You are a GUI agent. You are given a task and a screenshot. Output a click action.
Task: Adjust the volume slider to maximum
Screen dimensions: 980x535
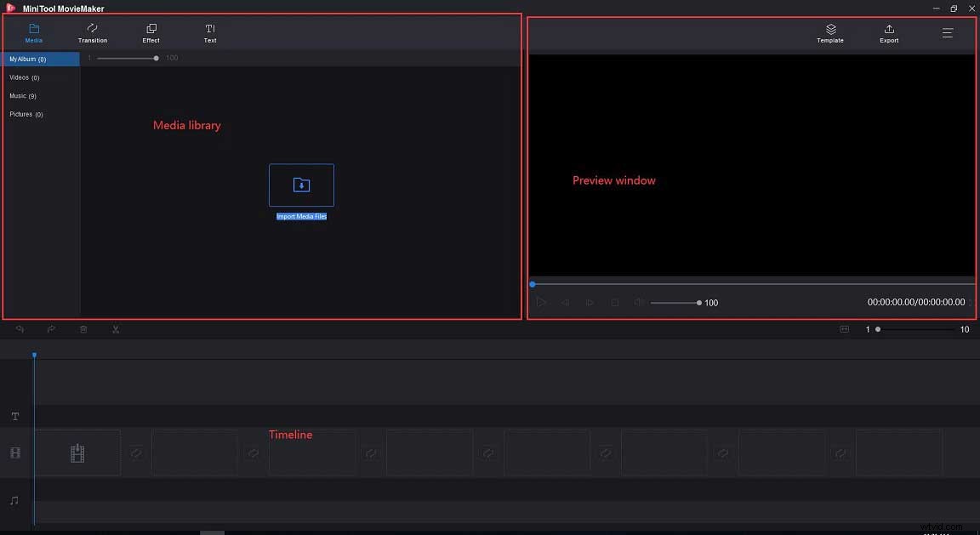(x=698, y=302)
